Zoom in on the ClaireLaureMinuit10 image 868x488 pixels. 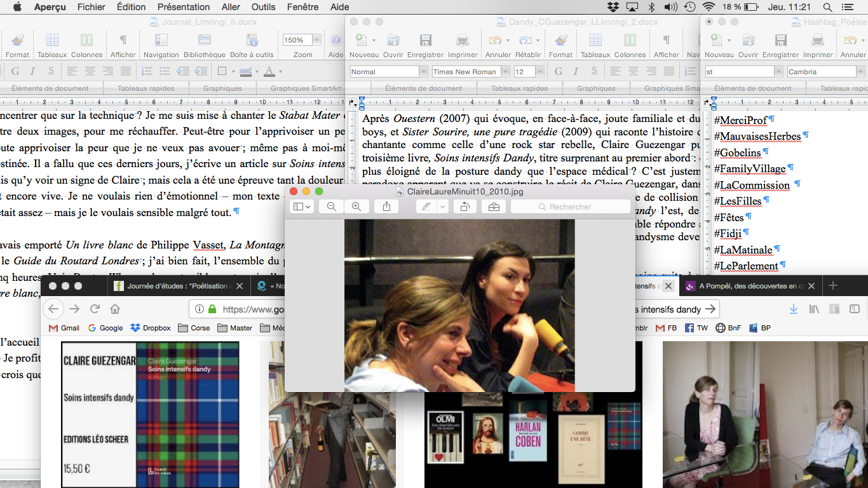356,207
